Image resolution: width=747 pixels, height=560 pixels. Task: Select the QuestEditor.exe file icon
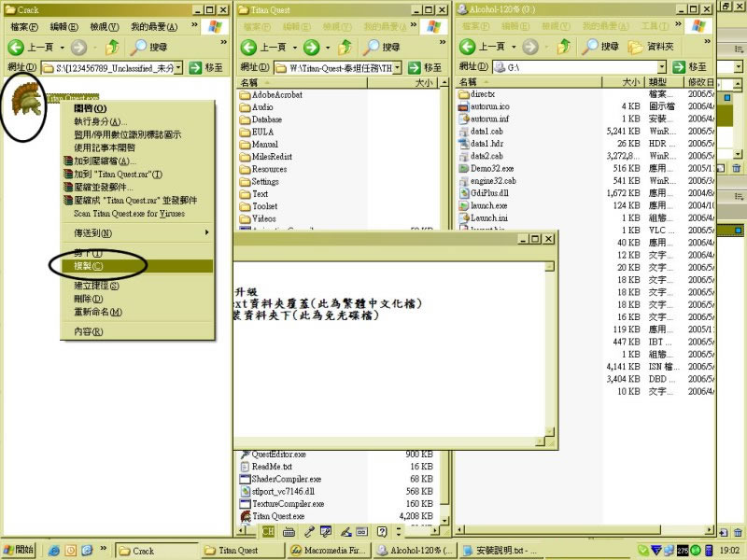point(246,455)
